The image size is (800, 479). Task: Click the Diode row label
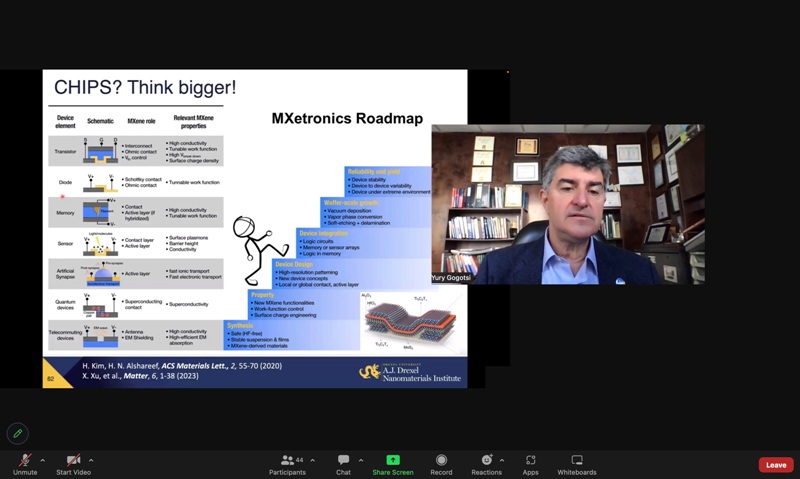click(65, 182)
